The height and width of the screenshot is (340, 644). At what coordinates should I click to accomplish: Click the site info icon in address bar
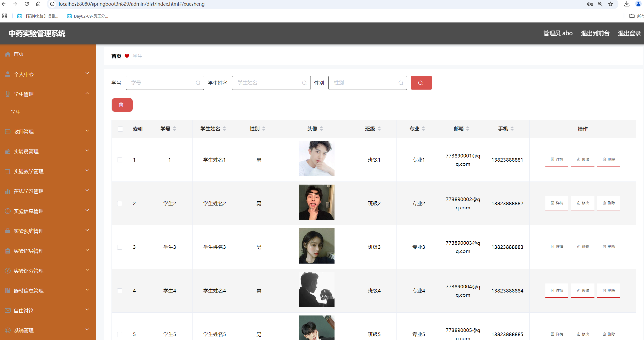pos(52,4)
